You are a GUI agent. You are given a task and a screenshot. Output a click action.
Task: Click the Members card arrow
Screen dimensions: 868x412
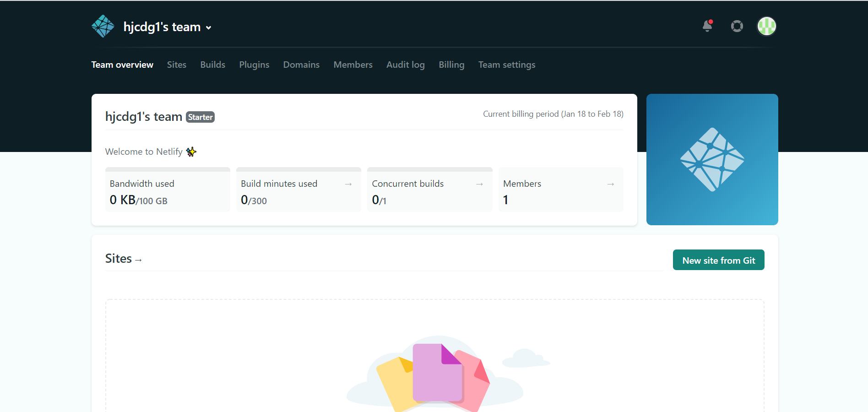point(611,184)
